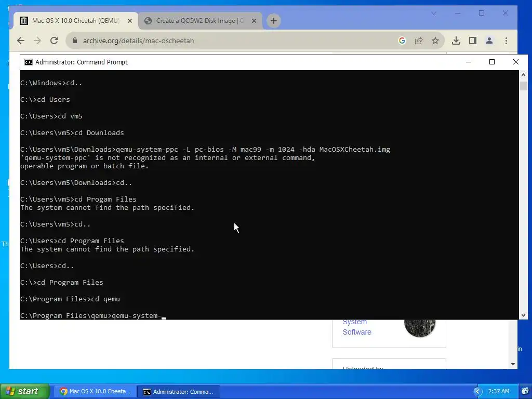Open the System Software link on the page
The height and width of the screenshot is (399, 532).
pyautogui.click(x=356, y=327)
